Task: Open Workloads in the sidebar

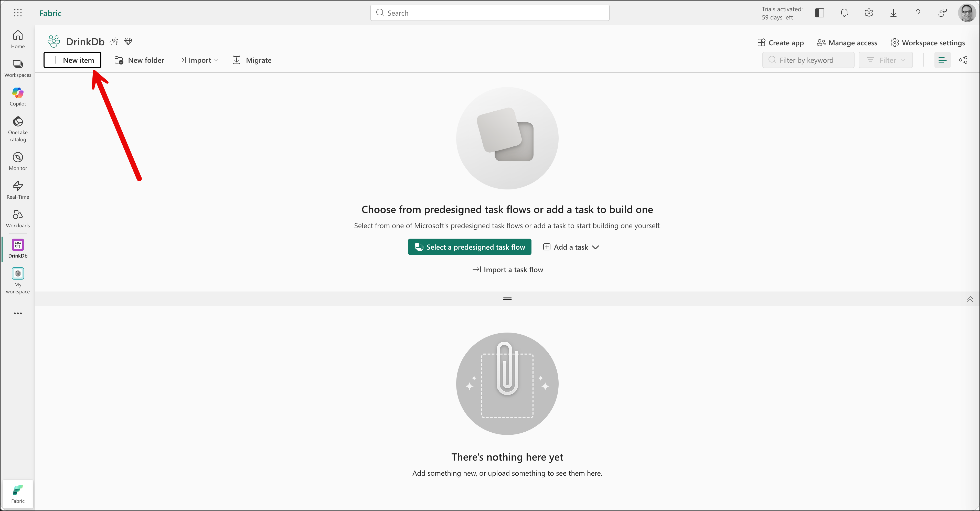Action: (18, 219)
